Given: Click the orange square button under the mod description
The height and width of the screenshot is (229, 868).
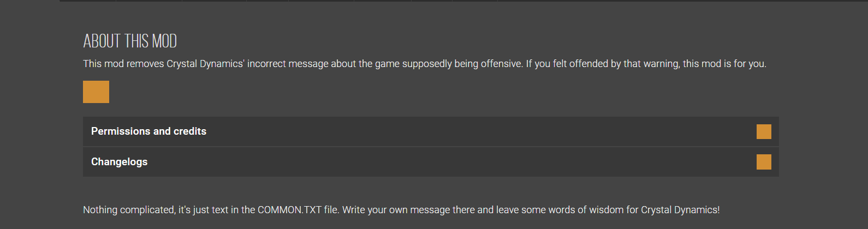Looking at the screenshot, I should [96, 92].
